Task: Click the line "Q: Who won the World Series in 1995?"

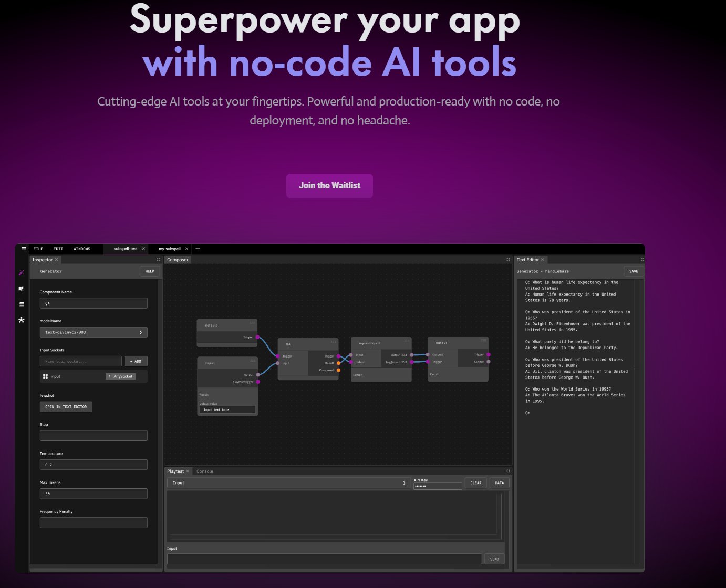Action: point(568,389)
